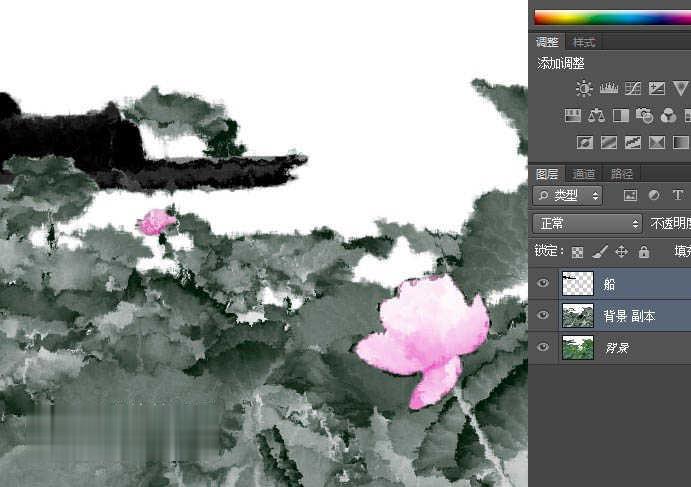Add a Curves adjustment layer
The height and width of the screenshot is (487, 691).
coord(633,88)
